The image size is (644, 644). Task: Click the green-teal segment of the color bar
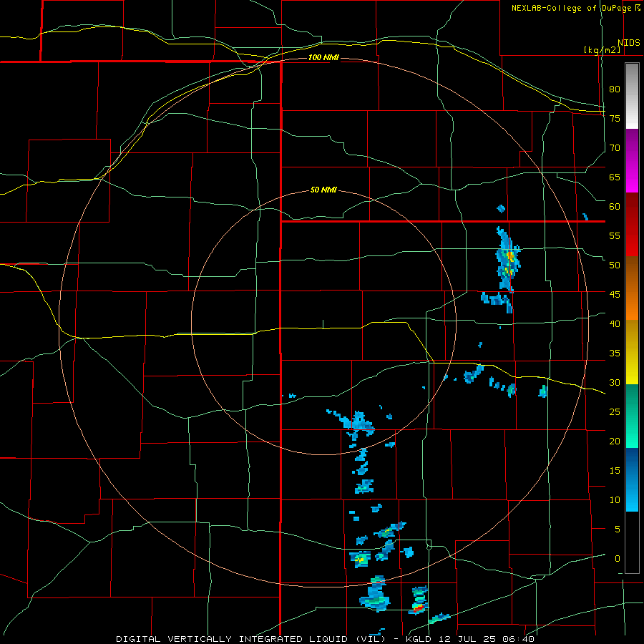pos(632,416)
